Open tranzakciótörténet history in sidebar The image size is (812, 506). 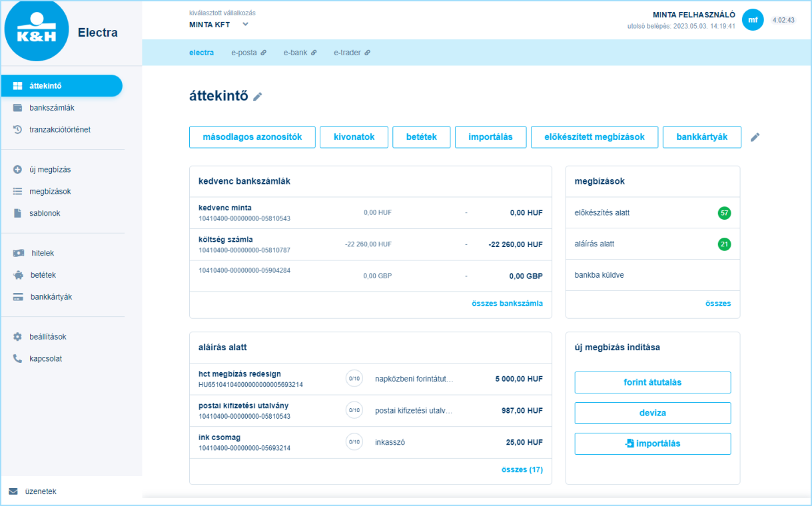pyautogui.click(x=18, y=130)
